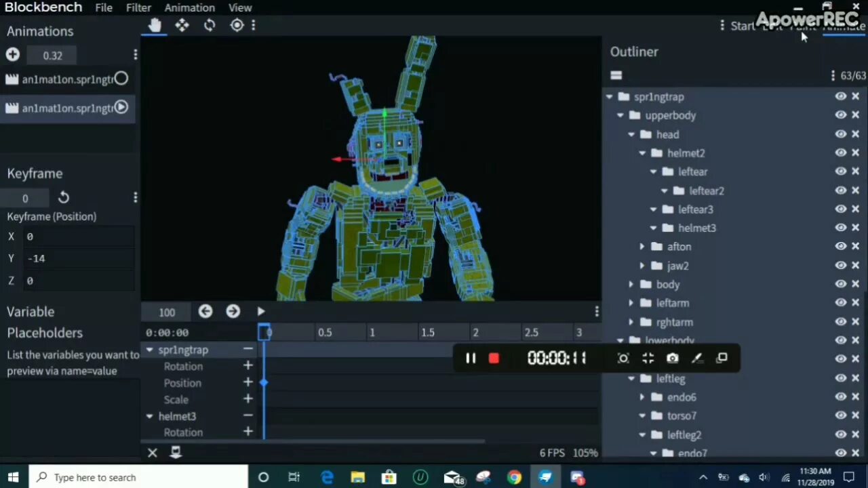
Task: Collapse spr1ngtrap channels in timeline
Action: (149, 350)
